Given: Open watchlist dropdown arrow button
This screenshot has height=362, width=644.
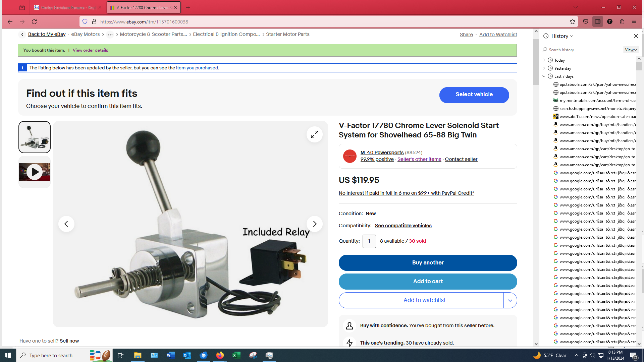Looking at the screenshot, I should (510, 300).
